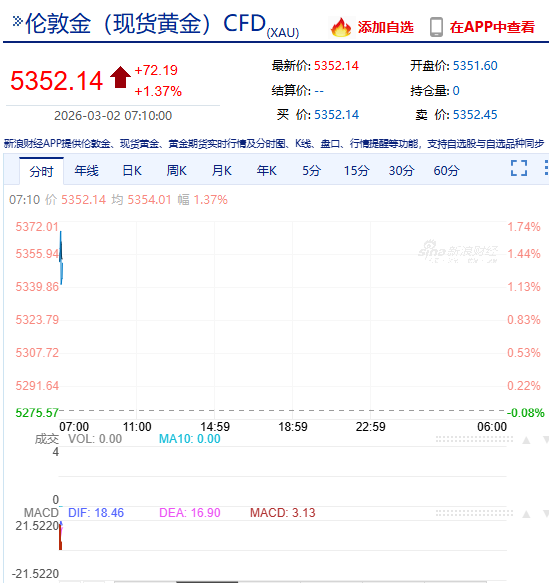Click the 新浪财经APP promotional text line
The height and width of the screenshot is (583, 549).
pyautogui.click(x=274, y=144)
